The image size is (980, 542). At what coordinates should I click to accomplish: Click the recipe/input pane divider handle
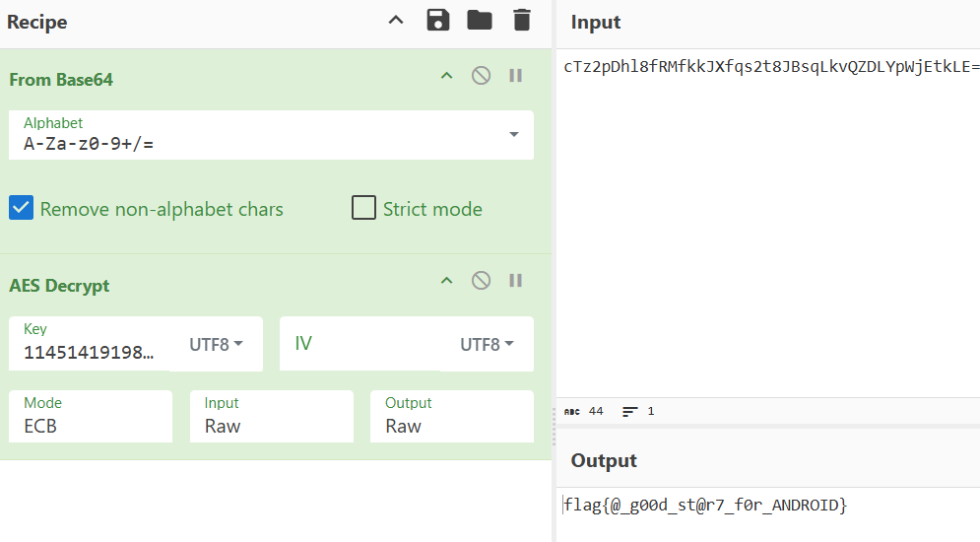[x=554, y=427]
